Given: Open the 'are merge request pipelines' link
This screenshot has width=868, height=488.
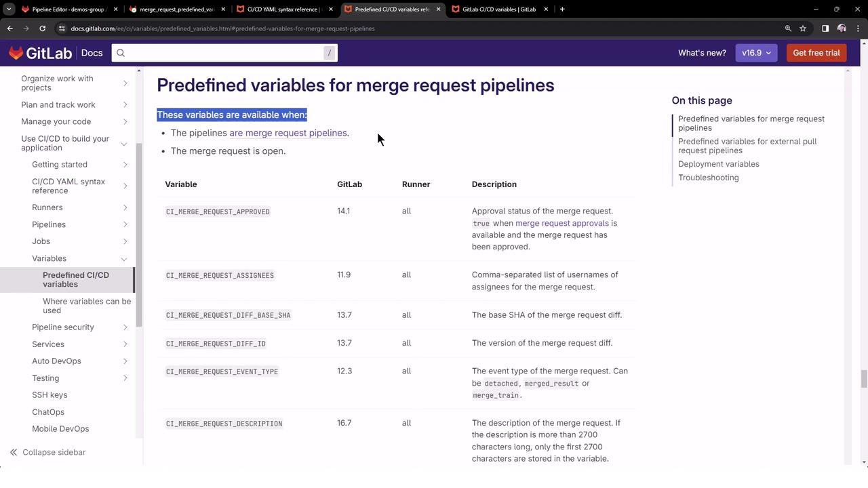Looking at the screenshot, I should [288, 133].
